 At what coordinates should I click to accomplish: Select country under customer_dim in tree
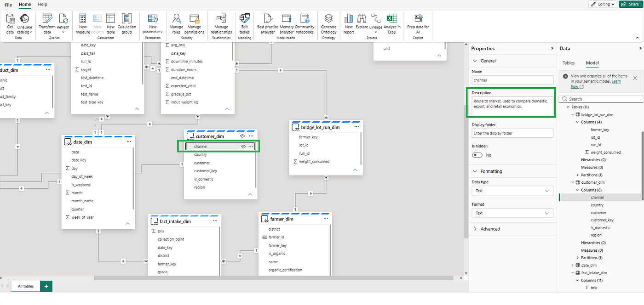tap(597, 205)
